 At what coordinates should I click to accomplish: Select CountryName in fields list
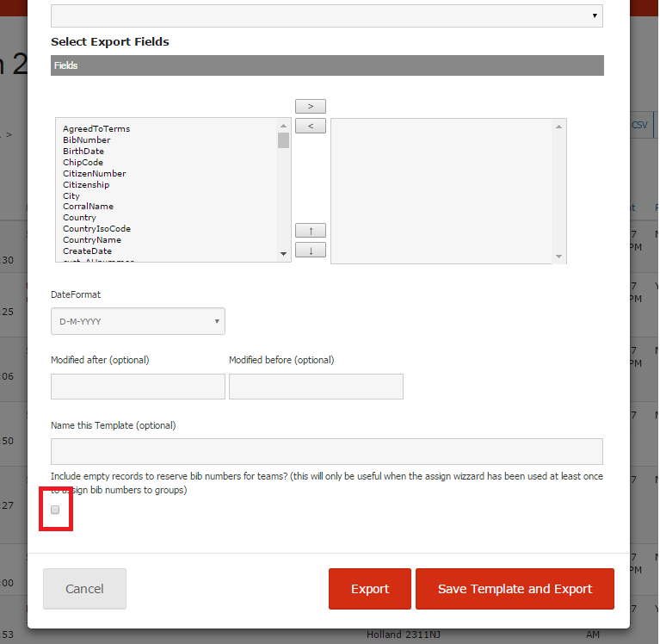point(92,240)
